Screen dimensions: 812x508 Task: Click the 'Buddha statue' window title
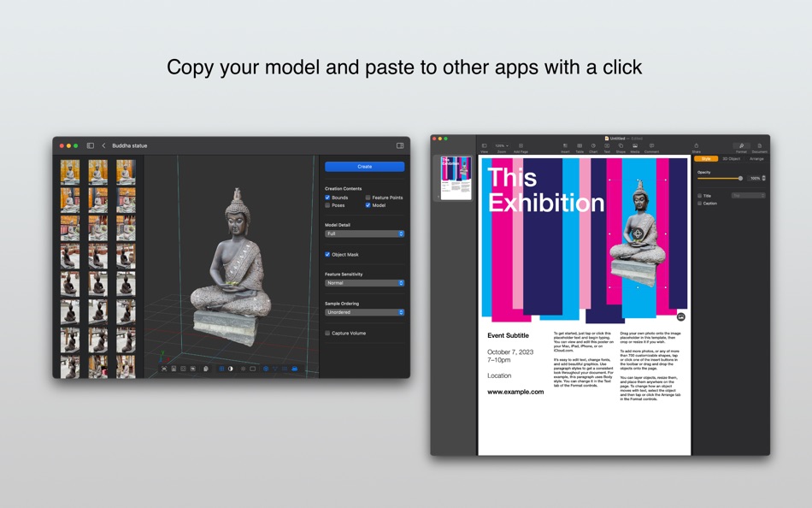tap(129, 145)
